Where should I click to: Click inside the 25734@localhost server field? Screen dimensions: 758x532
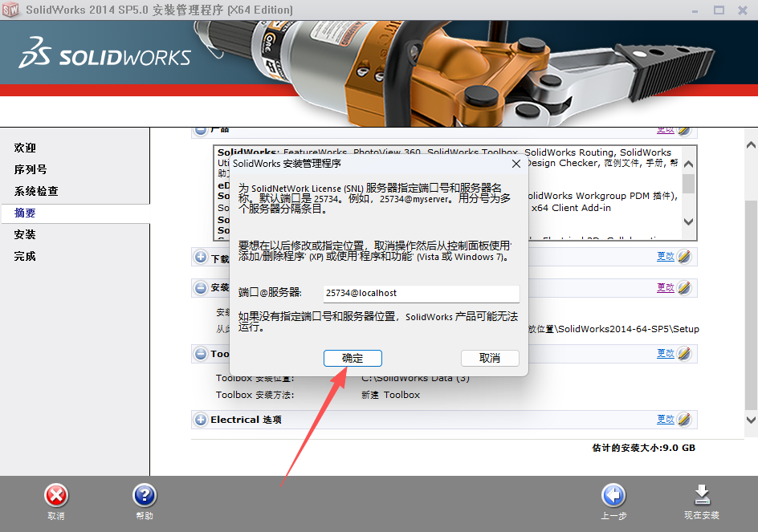click(x=421, y=294)
